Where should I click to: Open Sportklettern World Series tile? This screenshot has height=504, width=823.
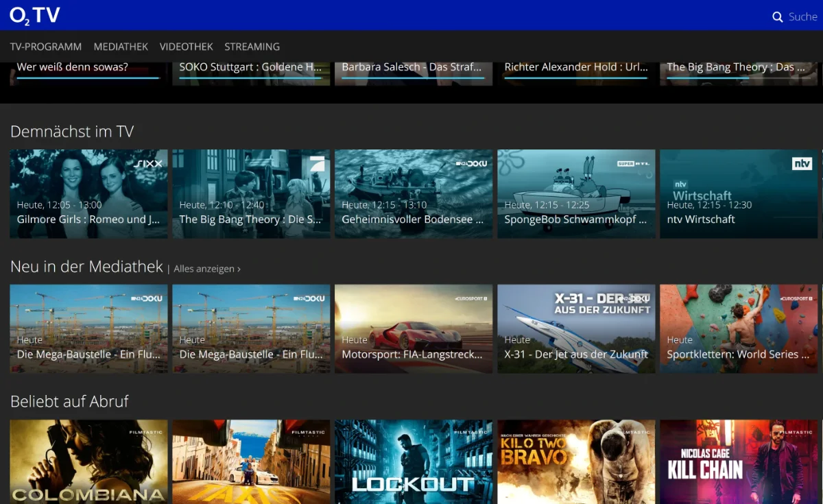click(739, 329)
